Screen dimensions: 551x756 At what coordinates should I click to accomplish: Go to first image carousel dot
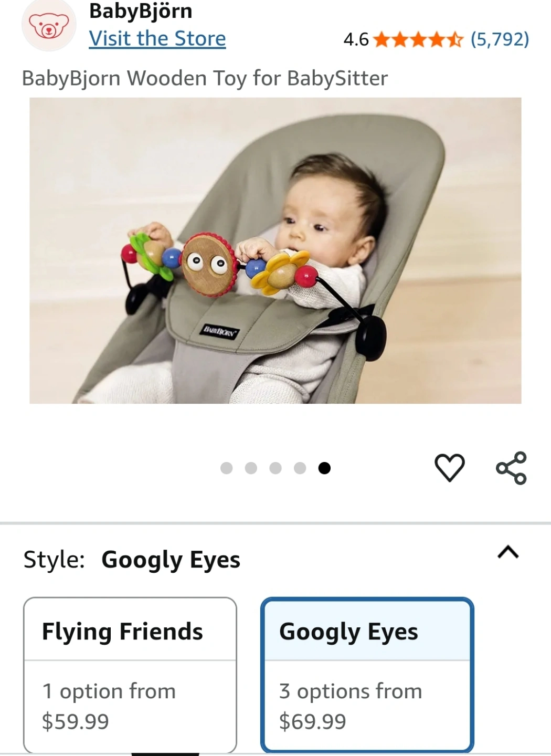coord(227,468)
